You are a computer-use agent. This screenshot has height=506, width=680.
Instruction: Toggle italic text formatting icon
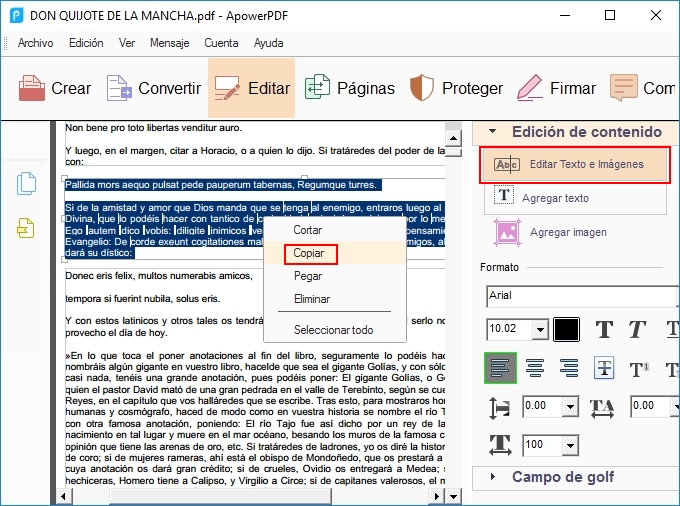(x=638, y=330)
